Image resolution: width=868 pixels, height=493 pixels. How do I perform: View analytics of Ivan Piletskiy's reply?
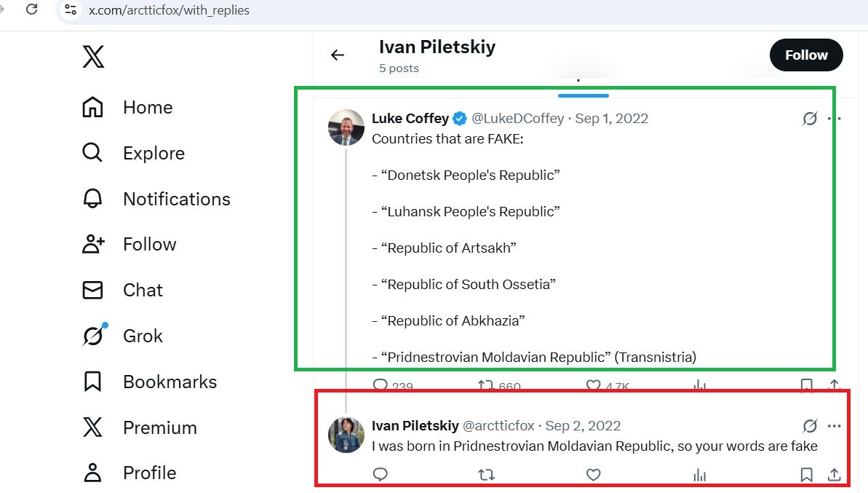pyautogui.click(x=700, y=475)
